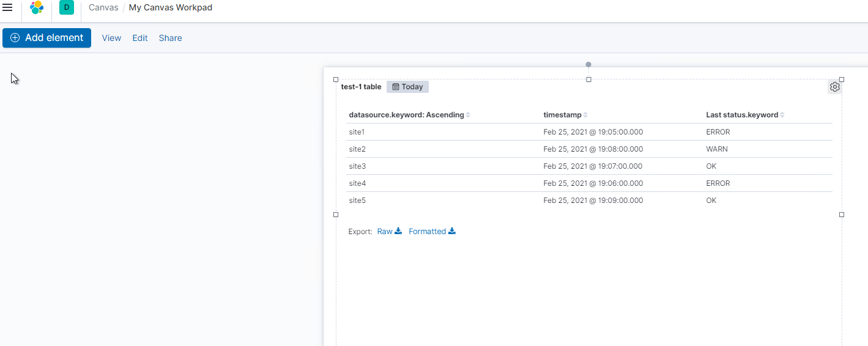Click the top-left resize handle
This screenshot has width=868, height=346.
click(336, 79)
